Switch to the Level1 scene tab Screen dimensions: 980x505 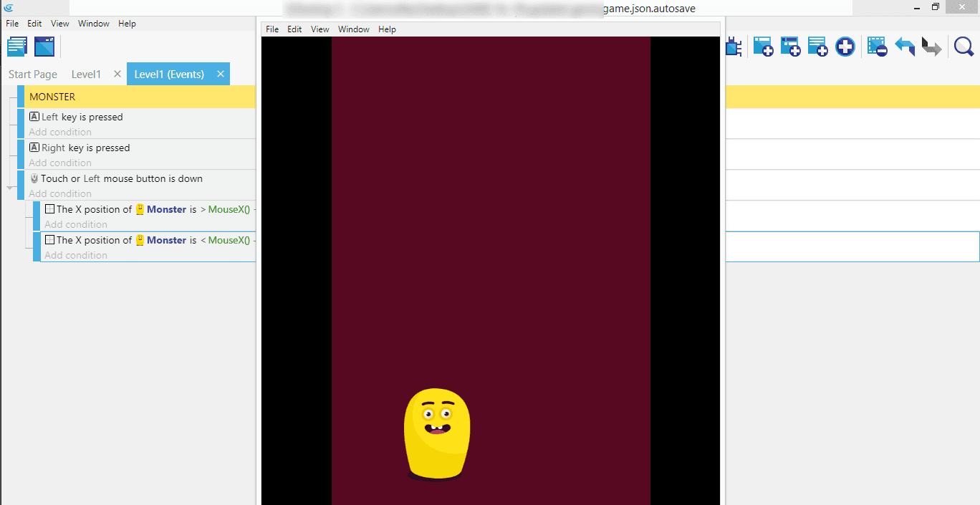(86, 74)
